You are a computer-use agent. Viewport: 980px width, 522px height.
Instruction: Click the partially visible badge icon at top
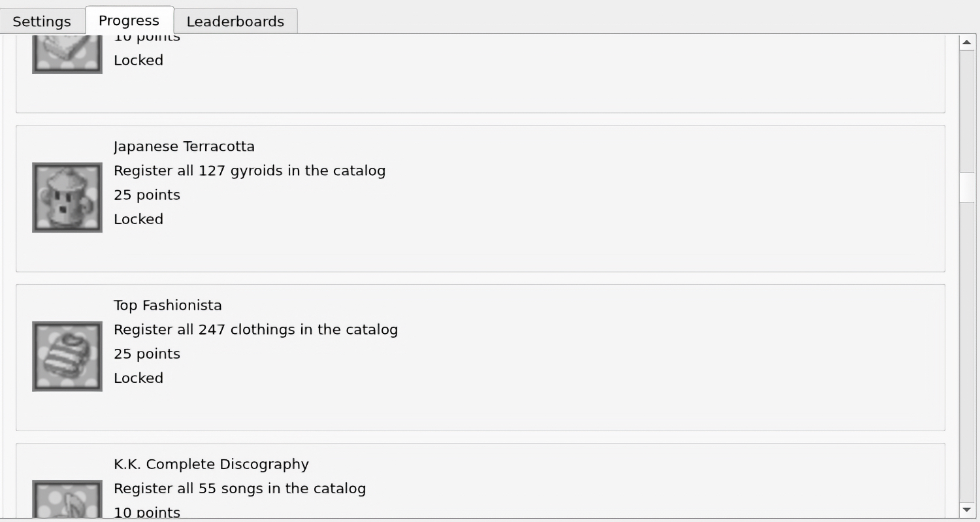67,54
